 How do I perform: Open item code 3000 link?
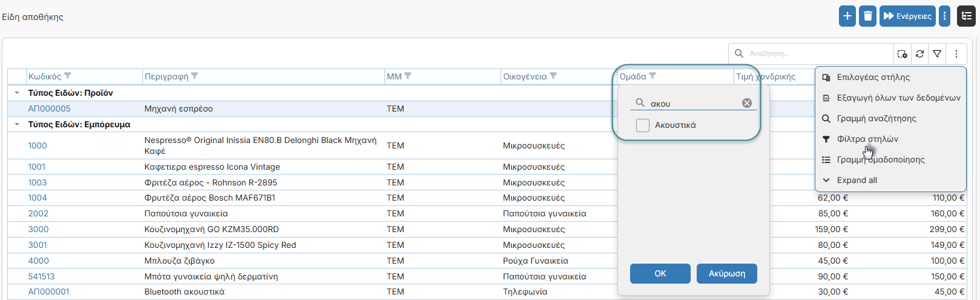[38, 229]
